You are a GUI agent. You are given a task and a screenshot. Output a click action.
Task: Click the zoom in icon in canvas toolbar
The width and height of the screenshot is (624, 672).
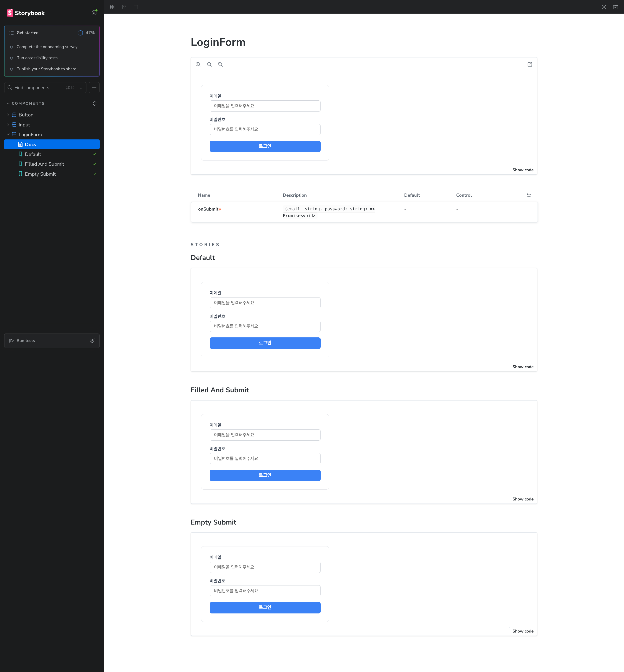tap(198, 64)
